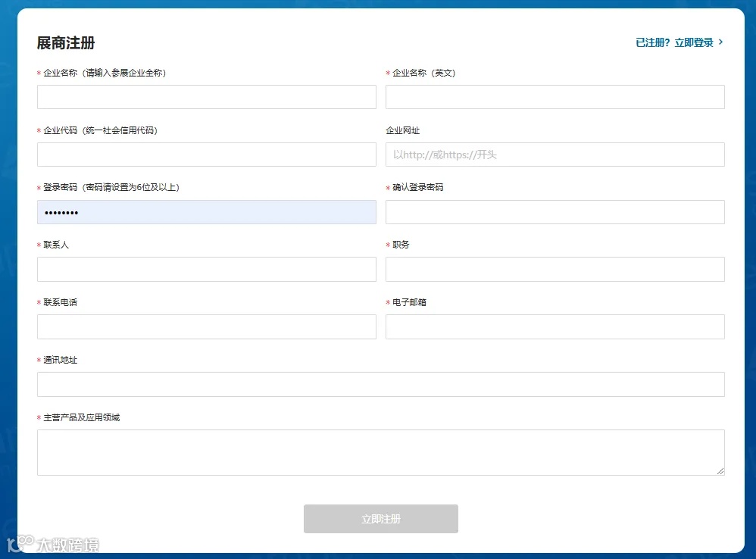Click the 企业名称 (full company name) input field
The width and height of the screenshot is (756, 559).
206,97
